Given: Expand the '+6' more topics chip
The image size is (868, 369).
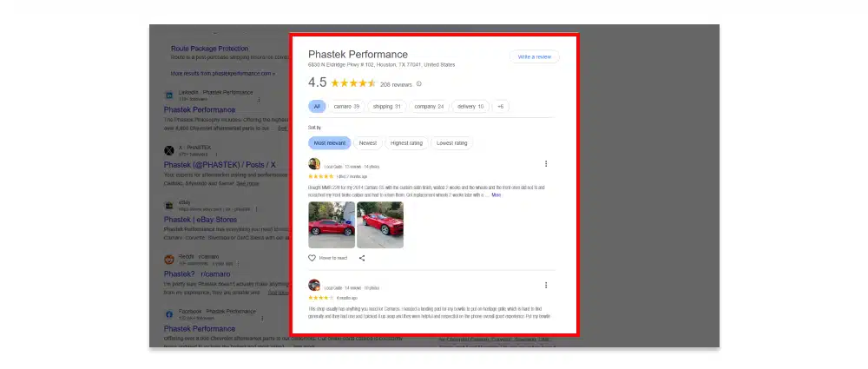Looking at the screenshot, I should tap(500, 106).
